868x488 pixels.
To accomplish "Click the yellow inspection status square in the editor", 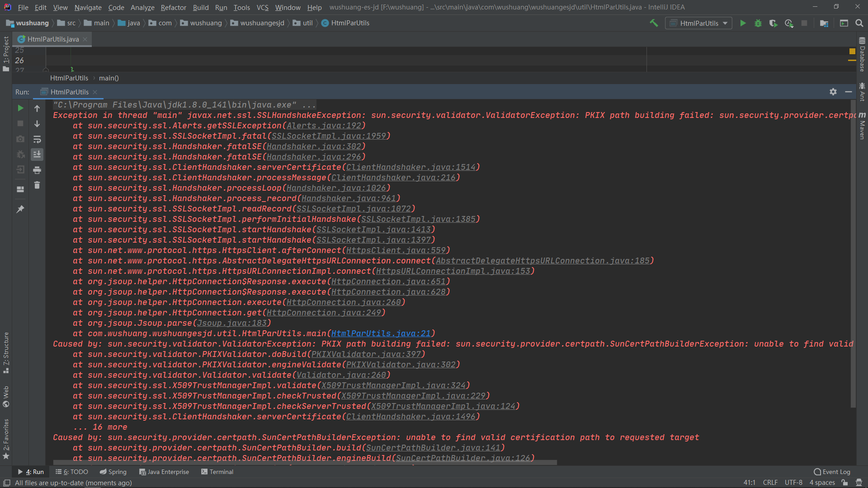I will point(852,51).
